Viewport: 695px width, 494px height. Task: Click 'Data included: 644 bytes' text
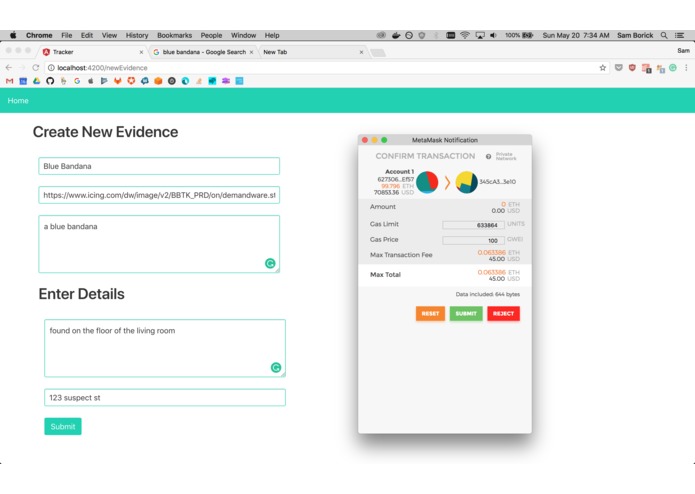pyautogui.click(x=488, y=294)
